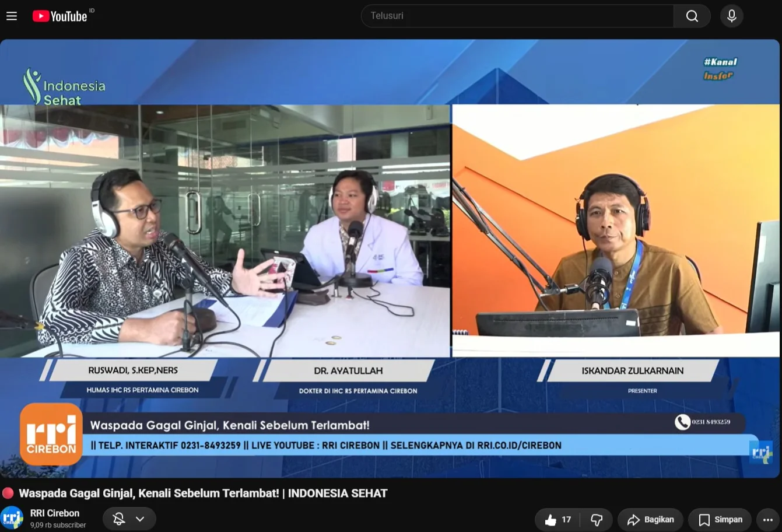782x532 pixels.
Task: Click the "RUSWADI, S.KEP,NERS" name caption
Action: 133,370
